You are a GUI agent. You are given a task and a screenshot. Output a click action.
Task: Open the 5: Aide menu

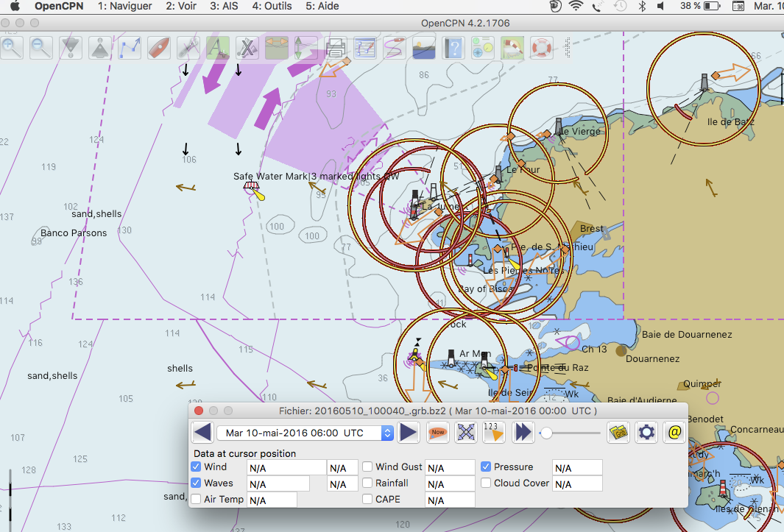(322, 6)
